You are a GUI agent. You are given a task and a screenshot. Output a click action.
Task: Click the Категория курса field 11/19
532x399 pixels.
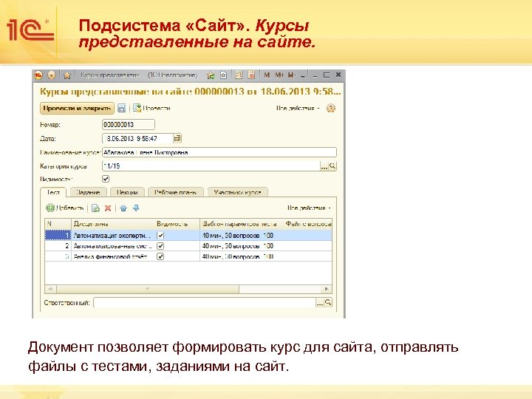211,166
